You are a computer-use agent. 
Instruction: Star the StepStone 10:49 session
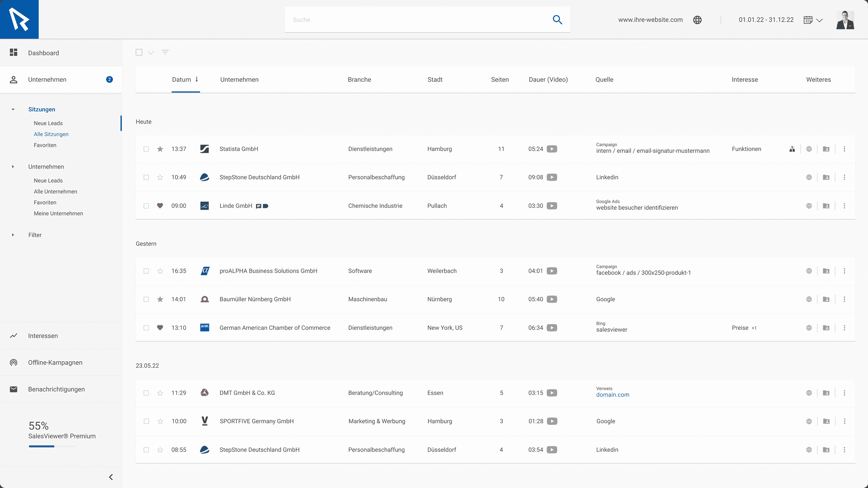point(160,177)
